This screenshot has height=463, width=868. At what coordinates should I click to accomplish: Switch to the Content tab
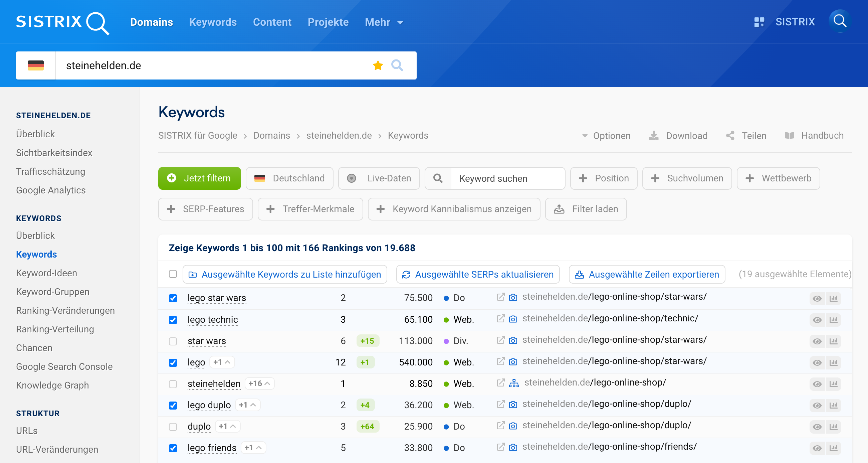[x=272, y=22]
